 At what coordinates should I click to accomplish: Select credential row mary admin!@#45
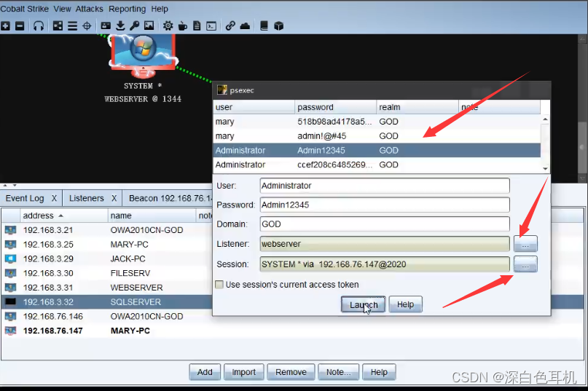tap(377, 136)
